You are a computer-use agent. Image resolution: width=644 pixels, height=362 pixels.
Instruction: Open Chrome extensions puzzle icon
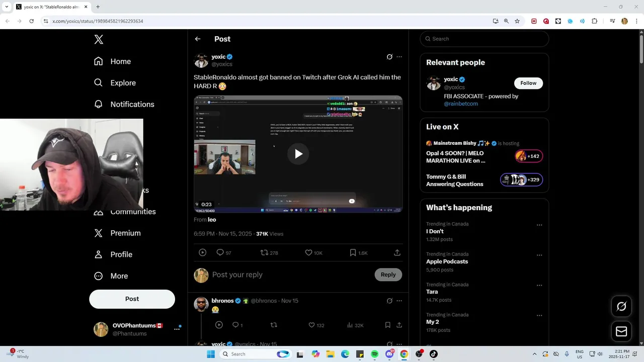click(594, 21)
